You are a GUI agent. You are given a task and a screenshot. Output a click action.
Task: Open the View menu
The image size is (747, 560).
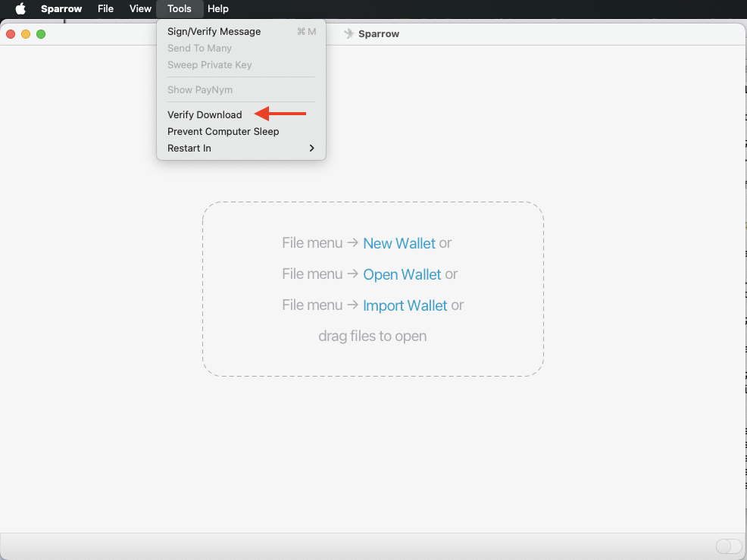coord(140,8)
